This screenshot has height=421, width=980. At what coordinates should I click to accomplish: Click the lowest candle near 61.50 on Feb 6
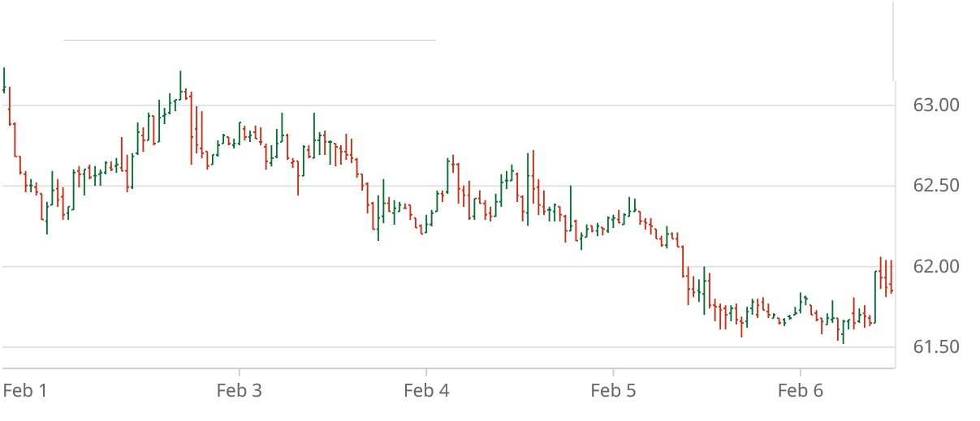pyautogui.click(x=843, y=331)
